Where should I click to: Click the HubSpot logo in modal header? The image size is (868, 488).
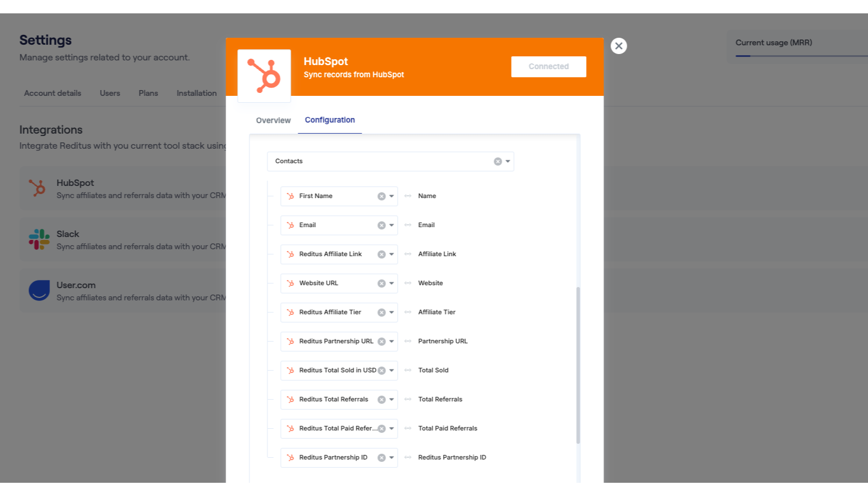pyautogui.click(x=264, y=76)
